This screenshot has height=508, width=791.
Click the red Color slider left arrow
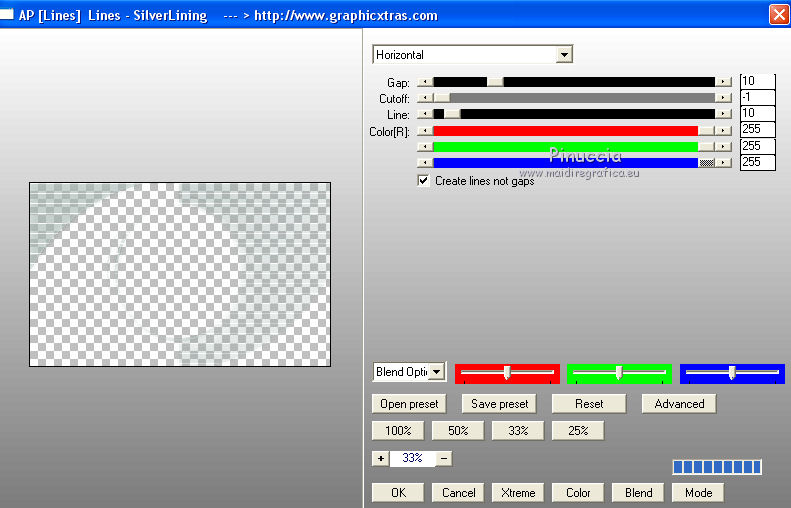[425, 131]
